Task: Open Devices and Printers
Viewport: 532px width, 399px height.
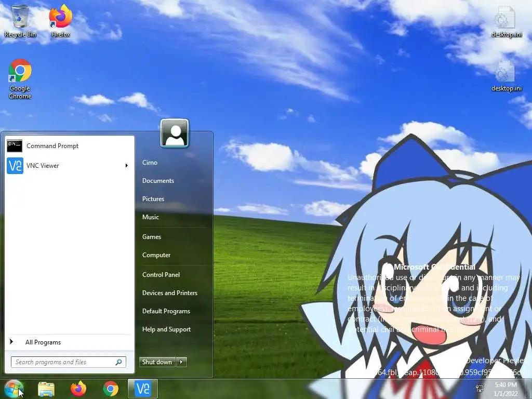Action: click(170, 293)
